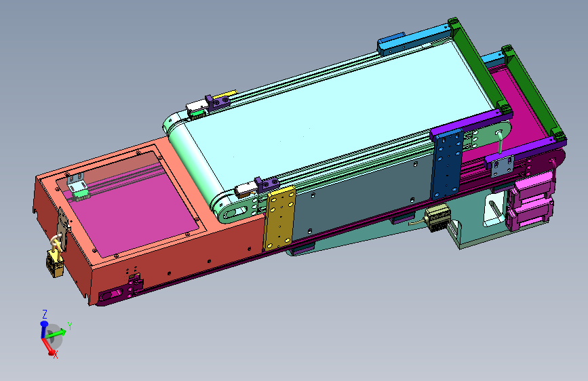Select the light blue bar at conveyor top
This screenshot has width=588, height=381.
(414, 40)
